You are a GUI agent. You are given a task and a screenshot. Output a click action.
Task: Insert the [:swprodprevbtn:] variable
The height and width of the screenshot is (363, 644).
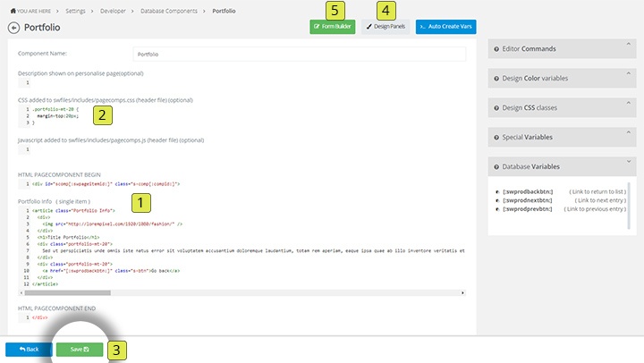528,209
